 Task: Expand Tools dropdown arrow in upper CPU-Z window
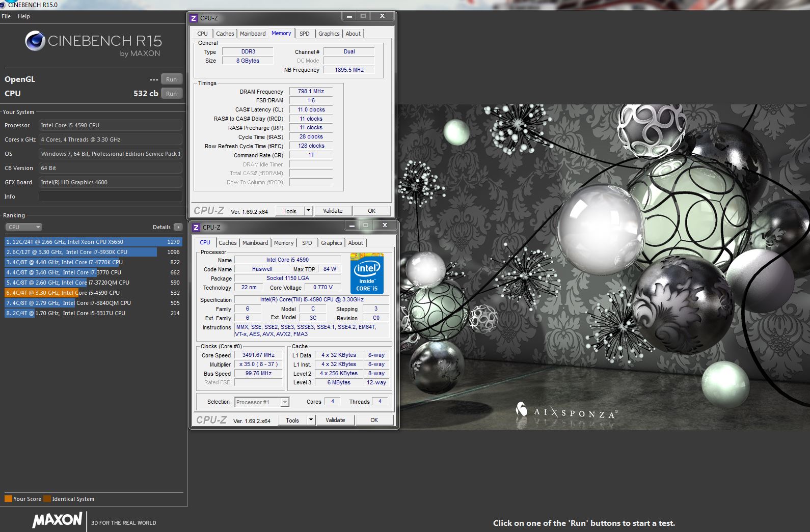[309, 211]
